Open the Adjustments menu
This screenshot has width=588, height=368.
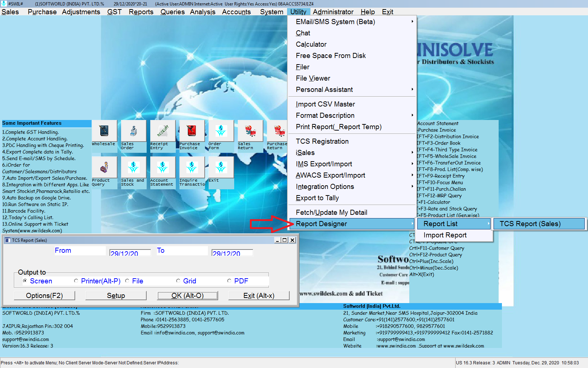(x=81, y=12)
